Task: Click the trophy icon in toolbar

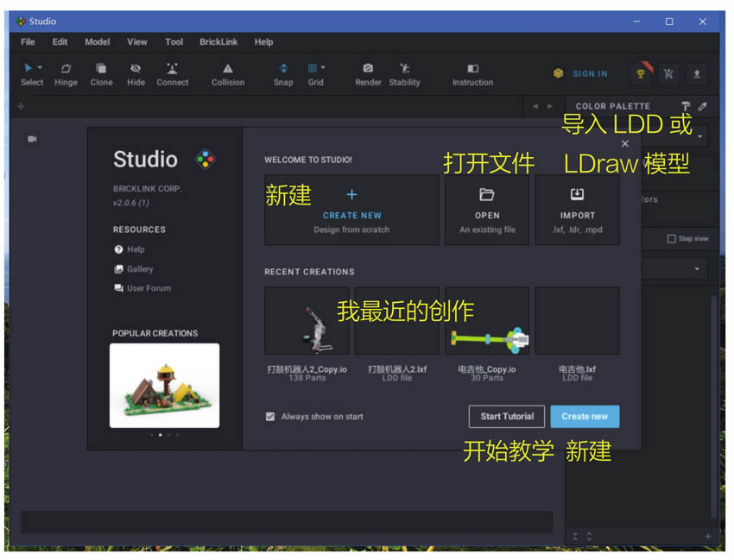Action: click(x=641, y=73)
